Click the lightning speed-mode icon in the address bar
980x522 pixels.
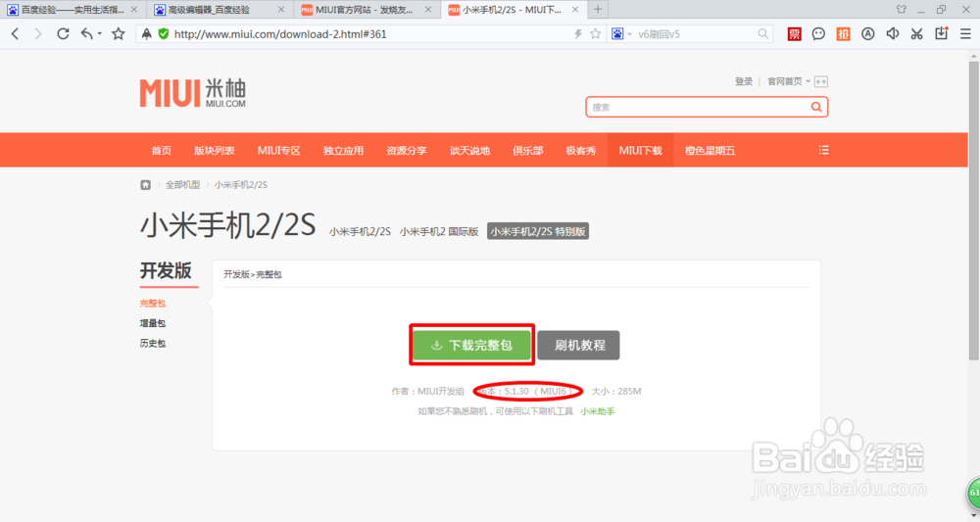(x=578, y=33)
